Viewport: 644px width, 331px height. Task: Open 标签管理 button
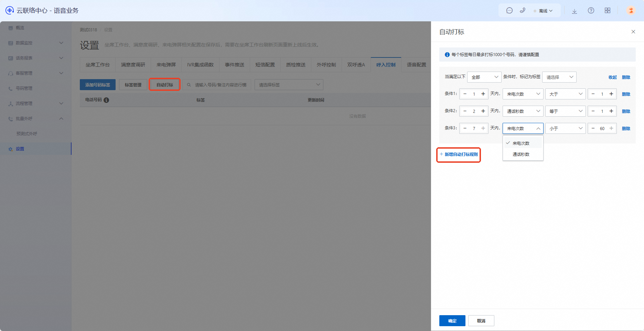(x=133, y=85)
